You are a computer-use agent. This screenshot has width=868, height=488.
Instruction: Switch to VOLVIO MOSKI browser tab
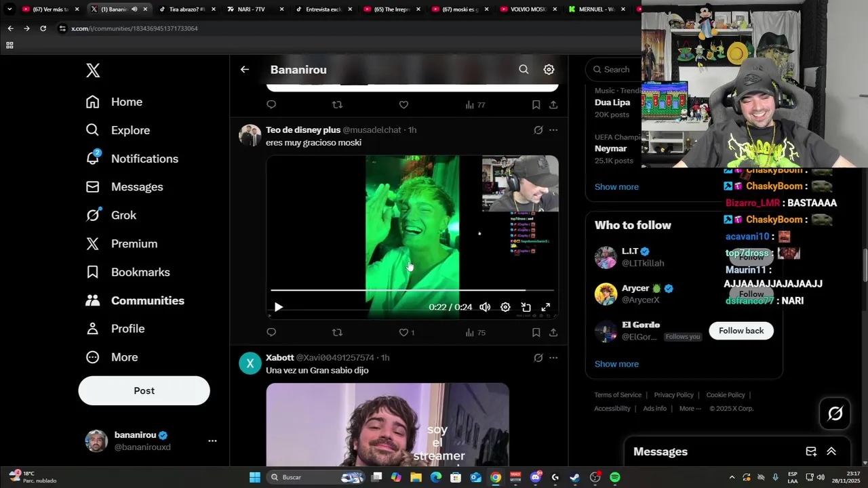click(x=529, y=9)
